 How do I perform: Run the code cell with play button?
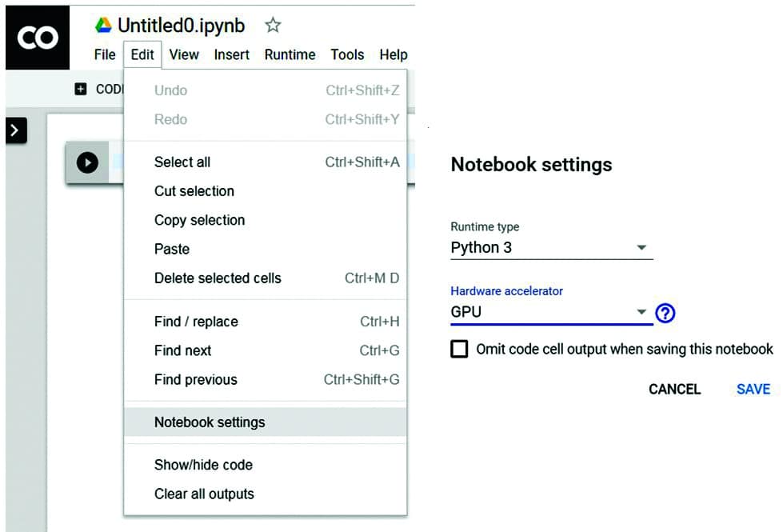pos(87,162)
